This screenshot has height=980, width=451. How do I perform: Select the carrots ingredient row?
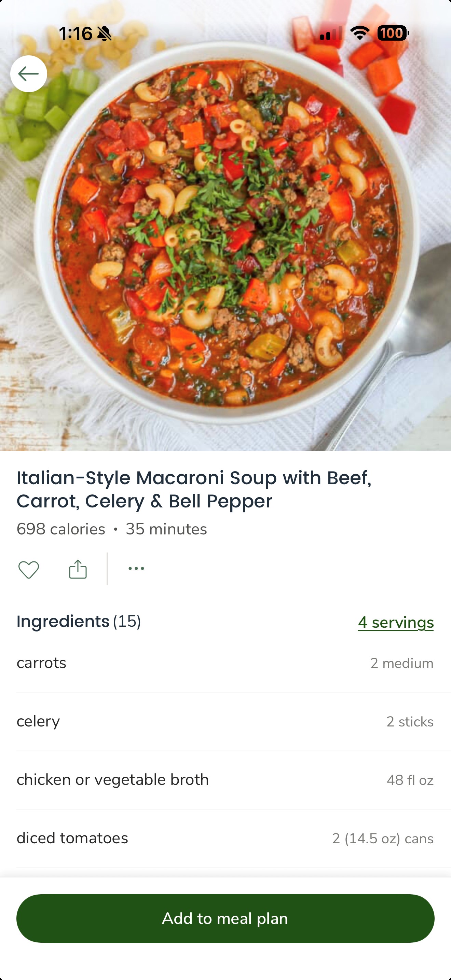click(225, 663)
